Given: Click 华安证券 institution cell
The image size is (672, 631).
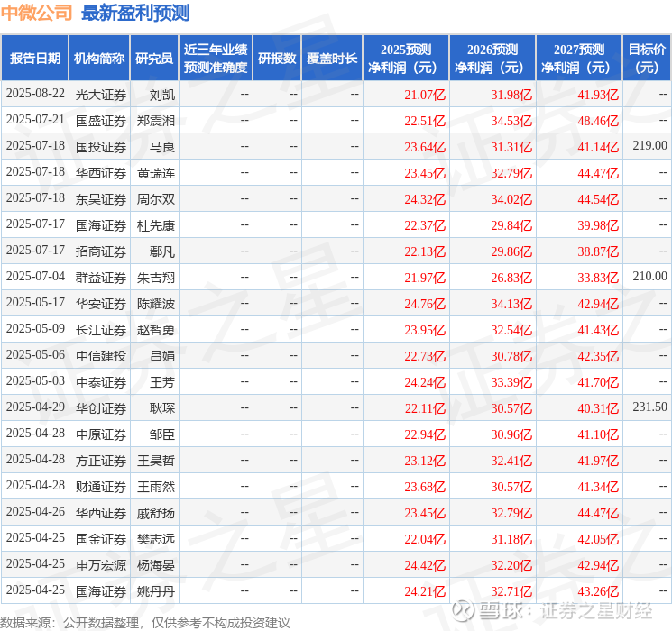Looking at the screenshot, I should click(x=101, y=304).
